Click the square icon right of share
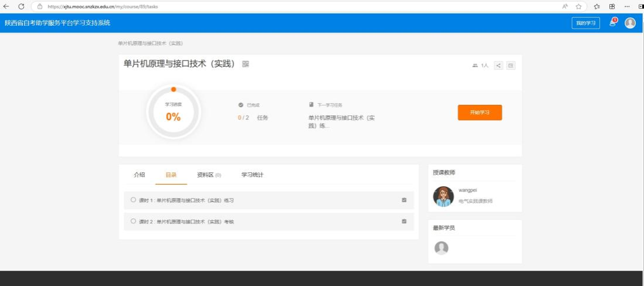This screenshot has height=286, width=644. pyautogui.click(x=511, y=66)
